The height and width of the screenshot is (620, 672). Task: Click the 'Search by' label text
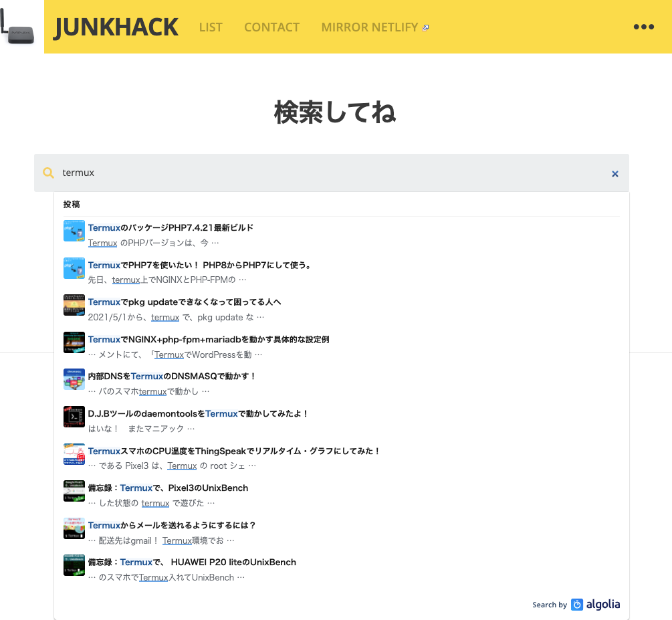pos(550,605)
